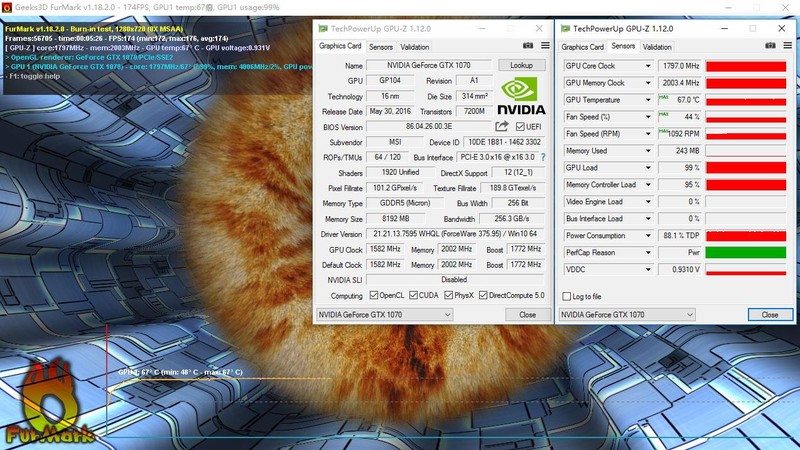This screenshot has height=450, width=800.
Task: Click the BIOS share/export arrow icon
Action: coord(502,126)
